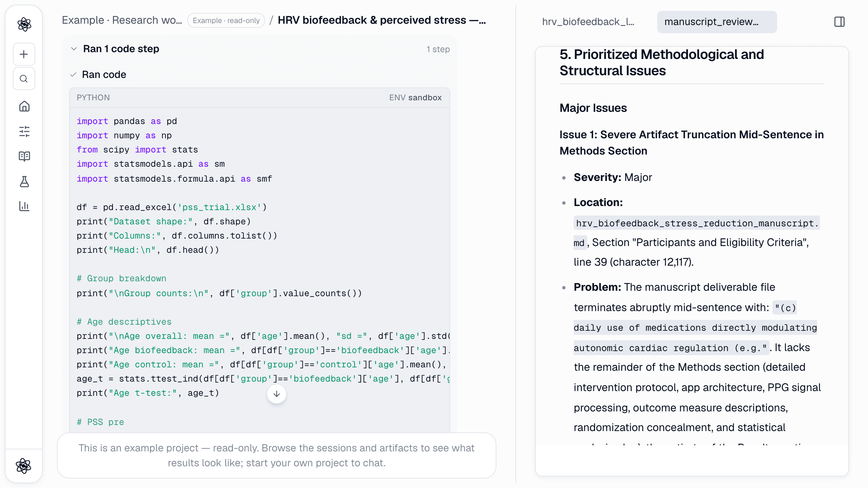This screenshot has width=868, height=488.
Task: Open the bar chart icon in sidebar
Action: pos(24,206)
